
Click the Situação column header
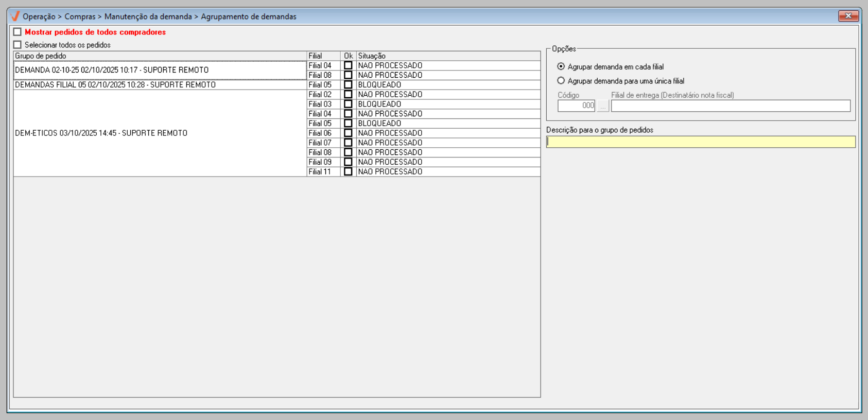(448, 56)
